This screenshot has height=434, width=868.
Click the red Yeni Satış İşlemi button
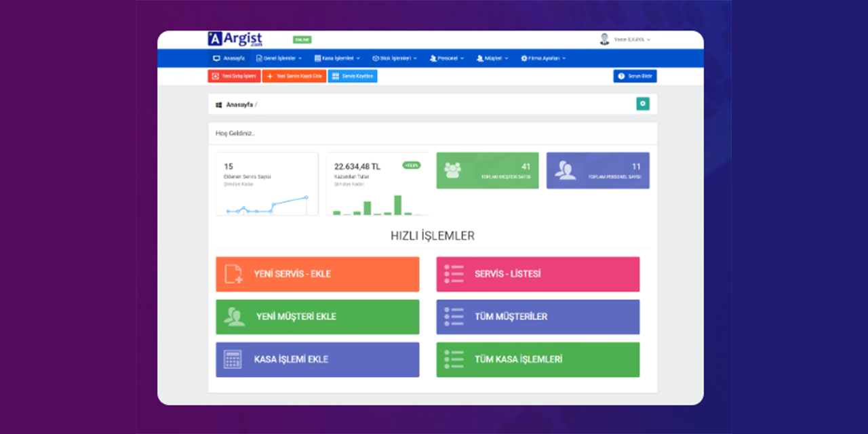click(233, 76)
